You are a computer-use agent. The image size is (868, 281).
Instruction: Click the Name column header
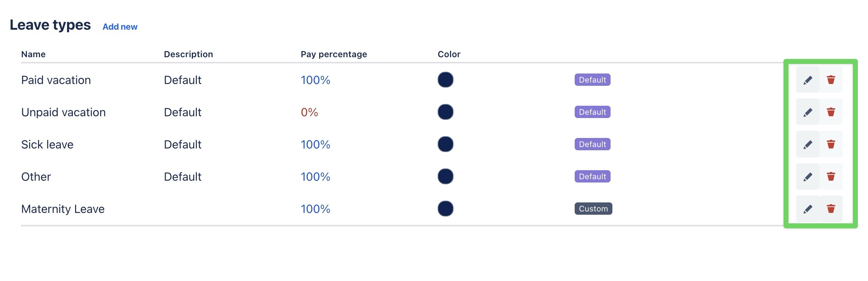(x=33, y=54)
